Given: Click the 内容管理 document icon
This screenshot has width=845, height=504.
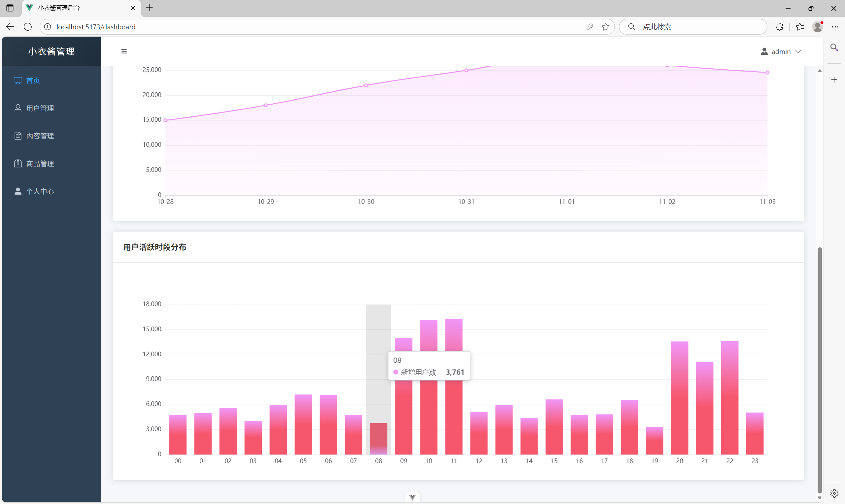Looking at the screenshot, I should tap(18, 136).
